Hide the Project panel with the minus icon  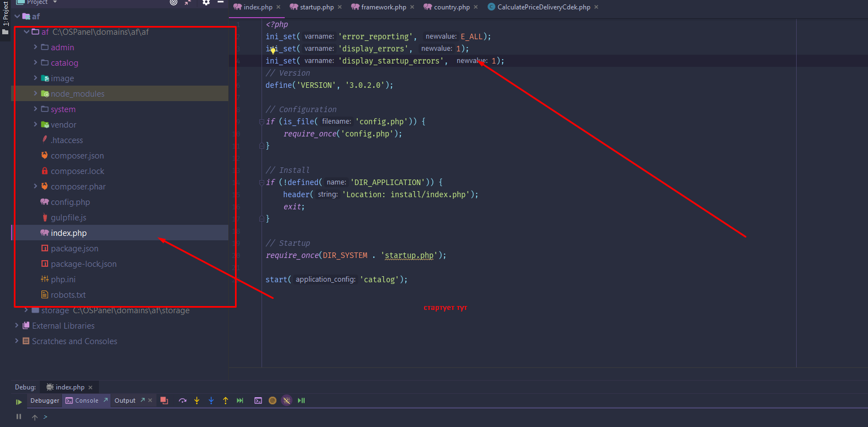coord(221,2)
